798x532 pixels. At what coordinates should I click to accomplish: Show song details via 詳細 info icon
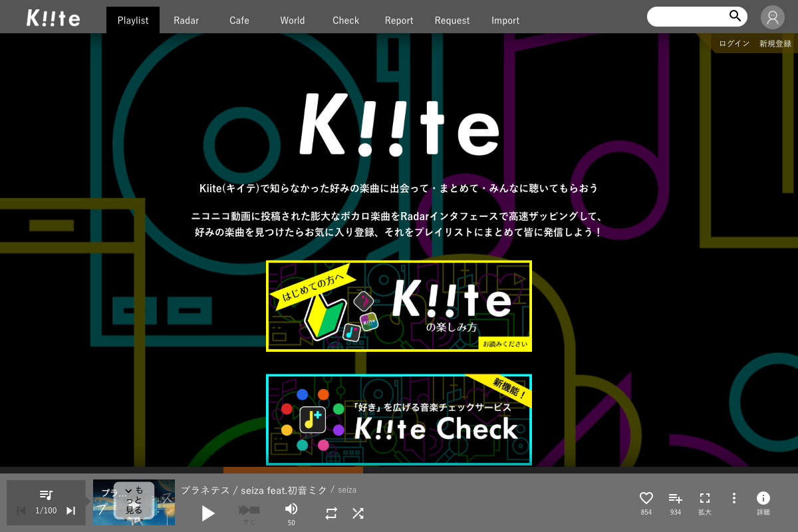pos(763,498)
